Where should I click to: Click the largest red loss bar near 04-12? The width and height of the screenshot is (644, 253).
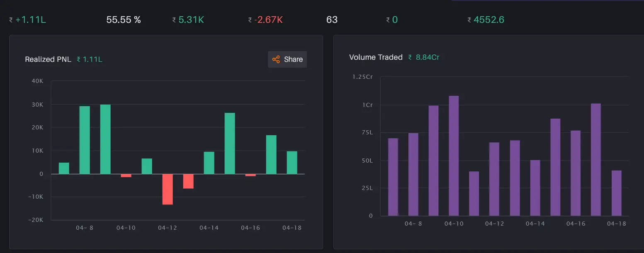point(168,189)
